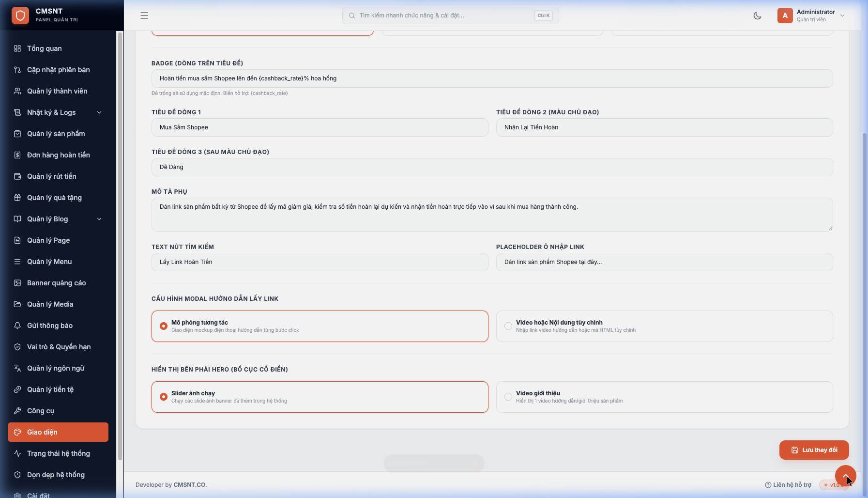Click the Mô tả phụ textarea

492,215
